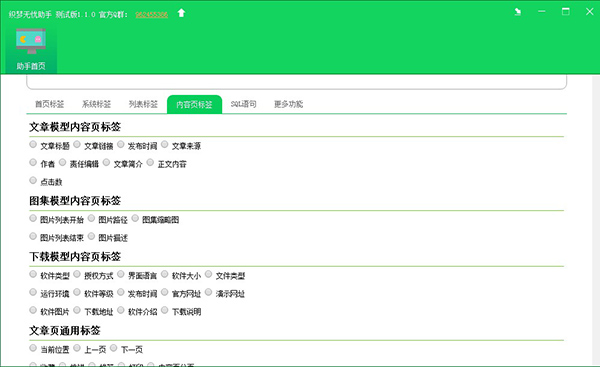Open the 更多功能 tab
The image size is (600, 367).
[289, 104]
